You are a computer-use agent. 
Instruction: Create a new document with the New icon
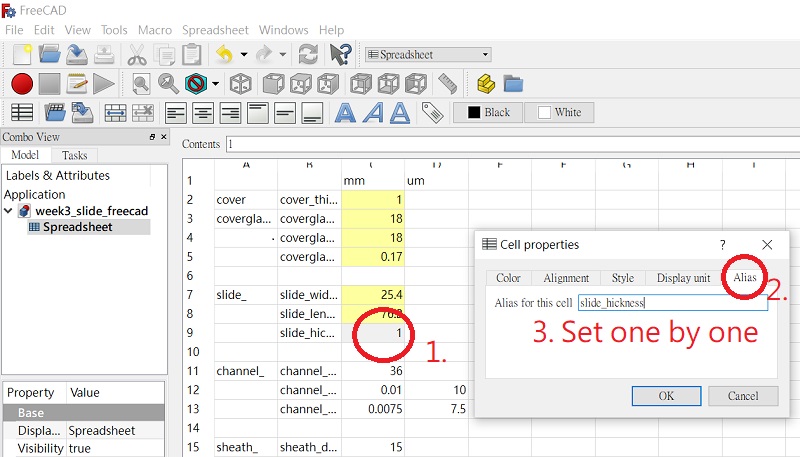click(x=22, y=54)
